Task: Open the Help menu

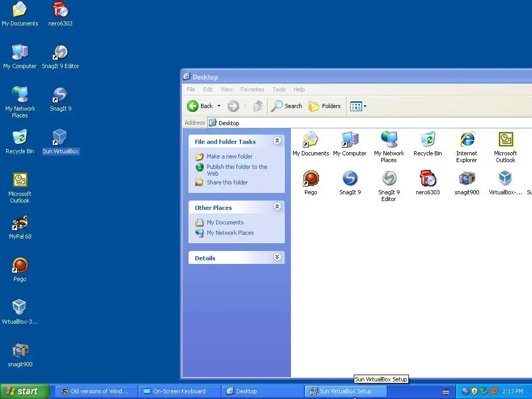Action: [x=299, y=89]
